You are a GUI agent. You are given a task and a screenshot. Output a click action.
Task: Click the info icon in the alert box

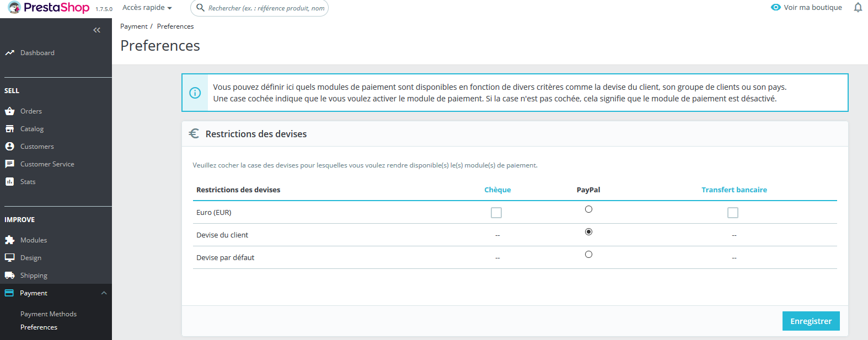click(195, 93)
